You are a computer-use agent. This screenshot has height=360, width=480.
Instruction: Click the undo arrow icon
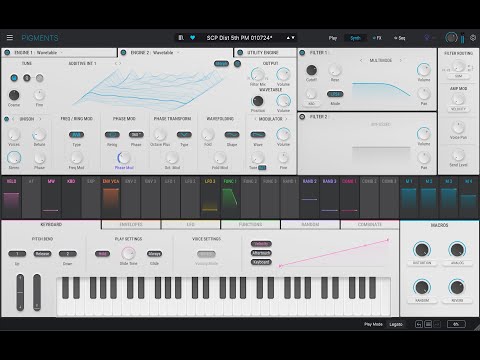(419, 324)
